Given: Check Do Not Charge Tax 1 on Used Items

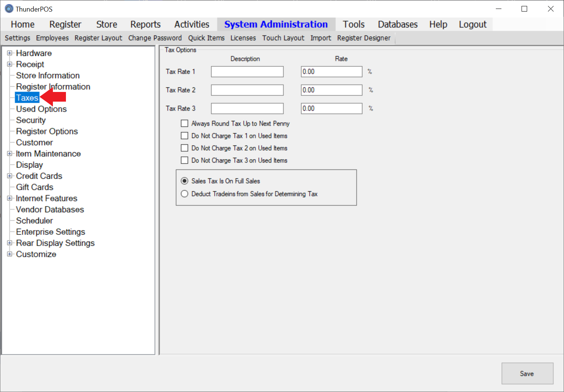Looking at the screenshot, I should point(184,136).
